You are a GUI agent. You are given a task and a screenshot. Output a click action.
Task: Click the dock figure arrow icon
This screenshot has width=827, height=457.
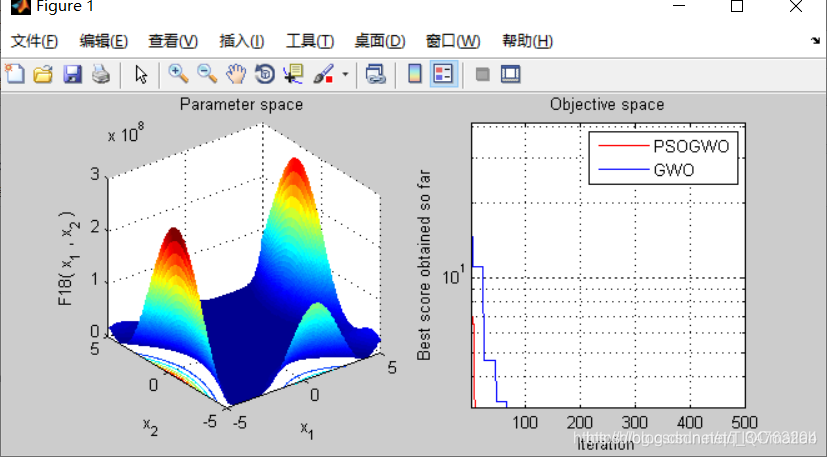tap(815, 41)
